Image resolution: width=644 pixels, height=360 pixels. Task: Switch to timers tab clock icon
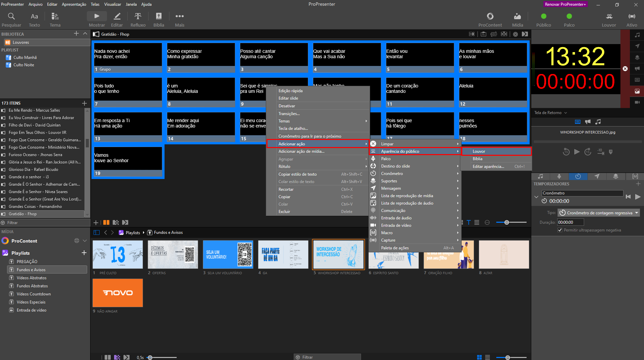578,176
